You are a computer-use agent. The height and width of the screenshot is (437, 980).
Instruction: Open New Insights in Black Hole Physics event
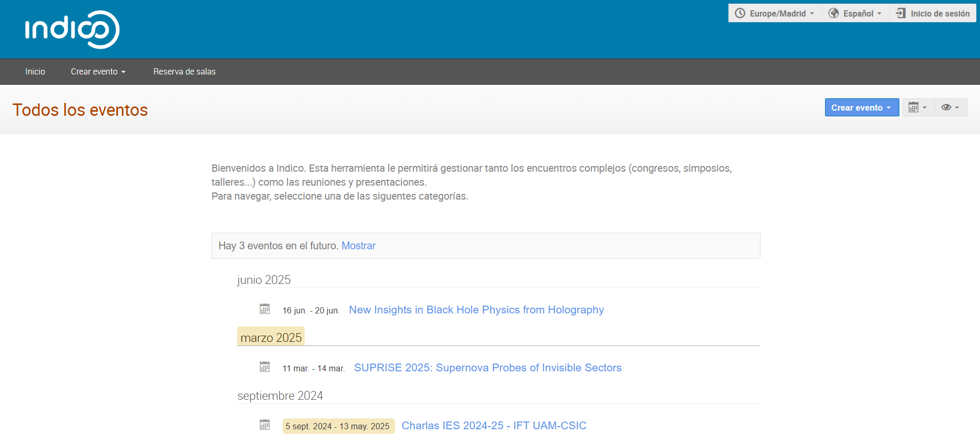tap(476, 310)
